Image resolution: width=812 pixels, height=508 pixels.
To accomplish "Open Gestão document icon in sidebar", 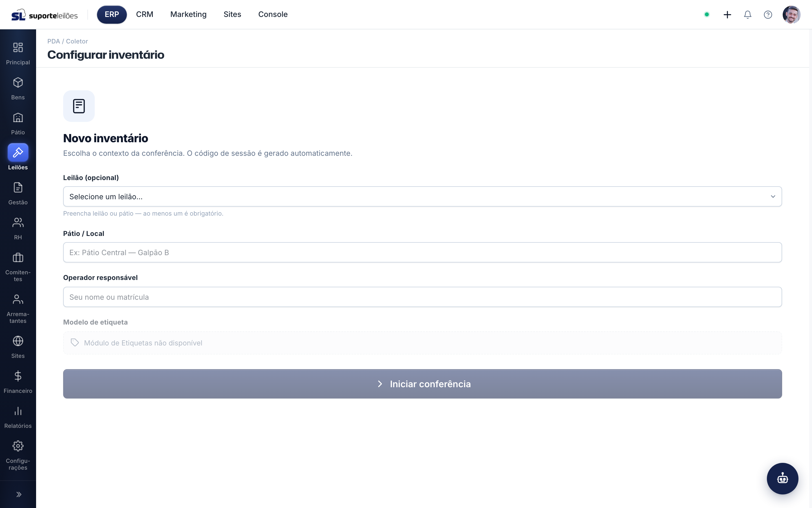I will [18, 187].
